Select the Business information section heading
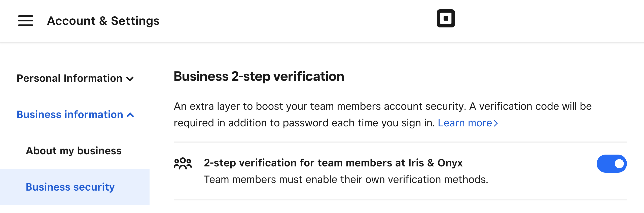 click(x=70, y=115)
